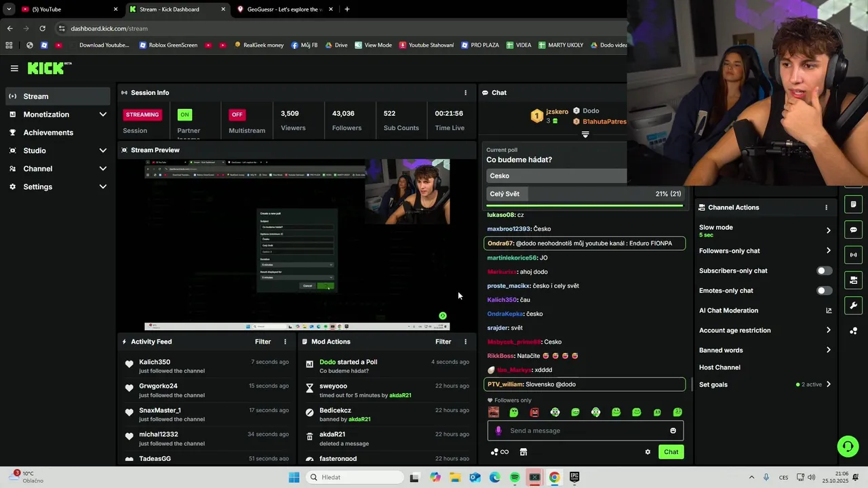The height and width of the screenshot is (488, 868).
Task: Open Session Info three-dot options menu
Action: pyautogui.click(x=465, y=93)
